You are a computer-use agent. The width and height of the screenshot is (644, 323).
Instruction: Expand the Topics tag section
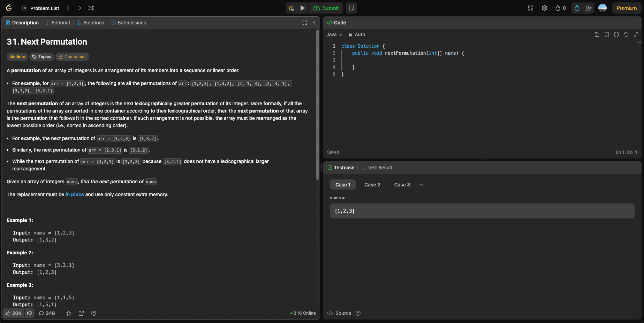(41, 57)
